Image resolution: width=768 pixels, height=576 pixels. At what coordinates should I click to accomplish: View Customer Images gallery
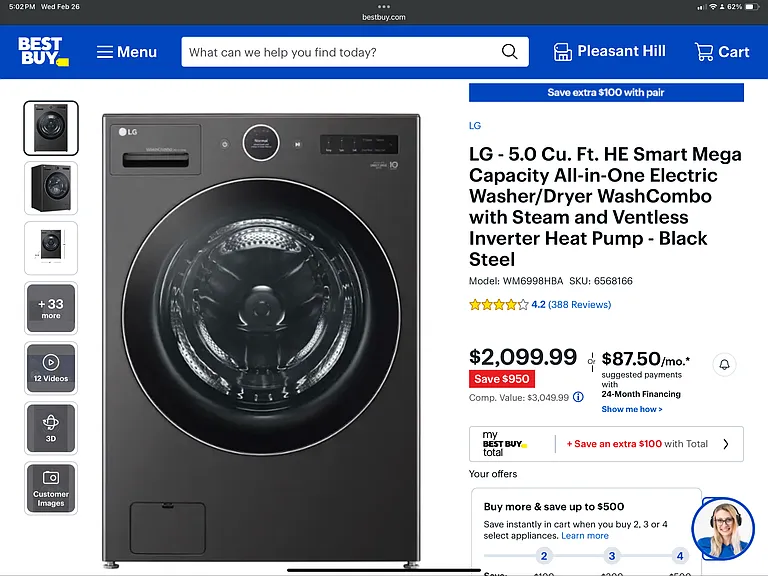tap(51, 488)
